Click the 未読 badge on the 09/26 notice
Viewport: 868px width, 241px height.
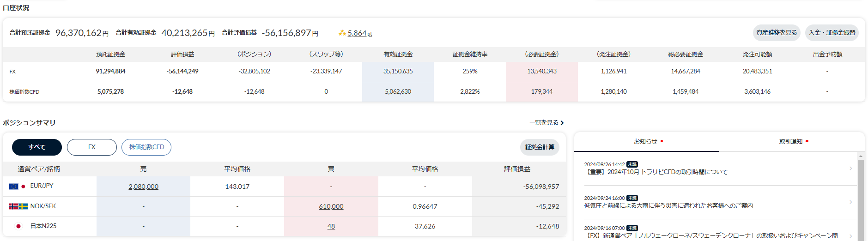(632, 164)
